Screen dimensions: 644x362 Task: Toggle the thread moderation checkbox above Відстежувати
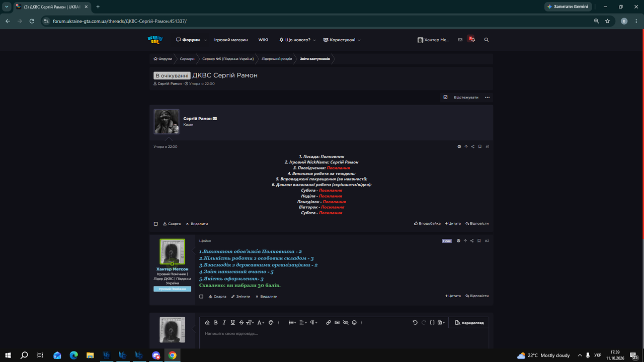point(445,97)
